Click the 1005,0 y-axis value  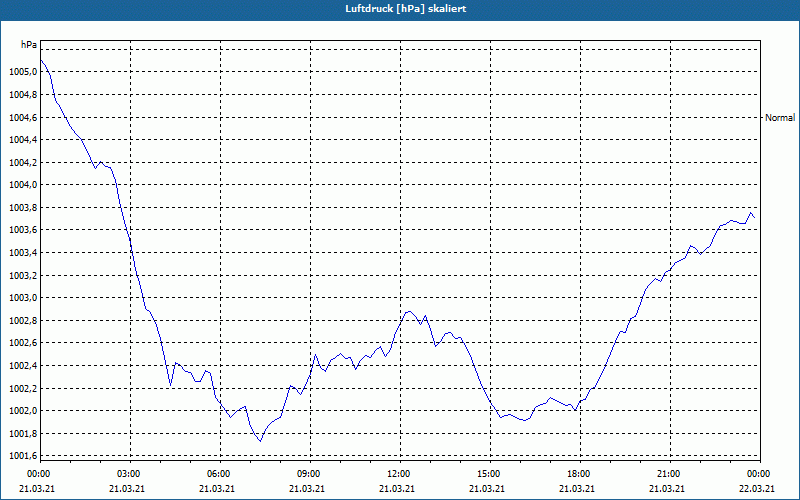pos(23,72)
